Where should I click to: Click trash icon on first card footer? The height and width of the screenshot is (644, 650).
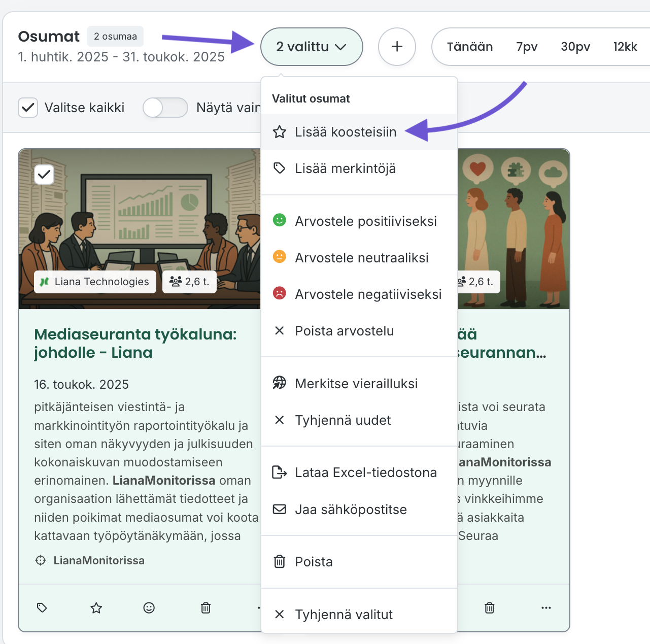[x=206, y=607]
